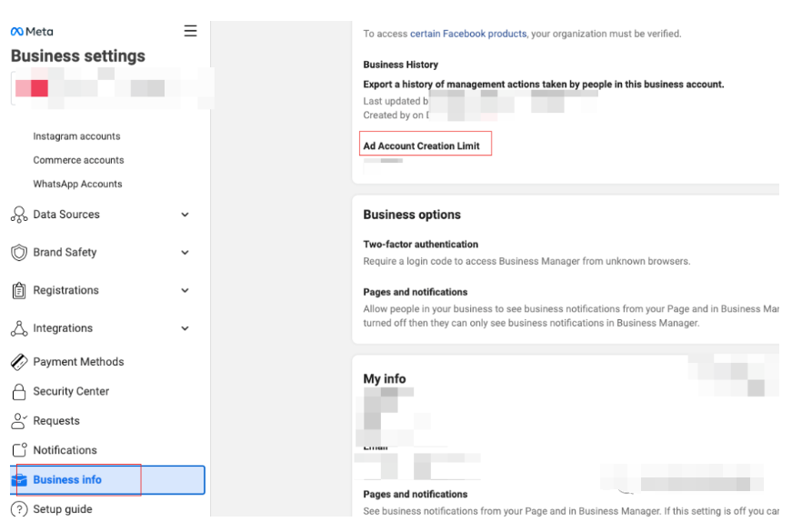Open the Requests page
This screenshot has height=532, width=812.
click(x=56, y=421)
